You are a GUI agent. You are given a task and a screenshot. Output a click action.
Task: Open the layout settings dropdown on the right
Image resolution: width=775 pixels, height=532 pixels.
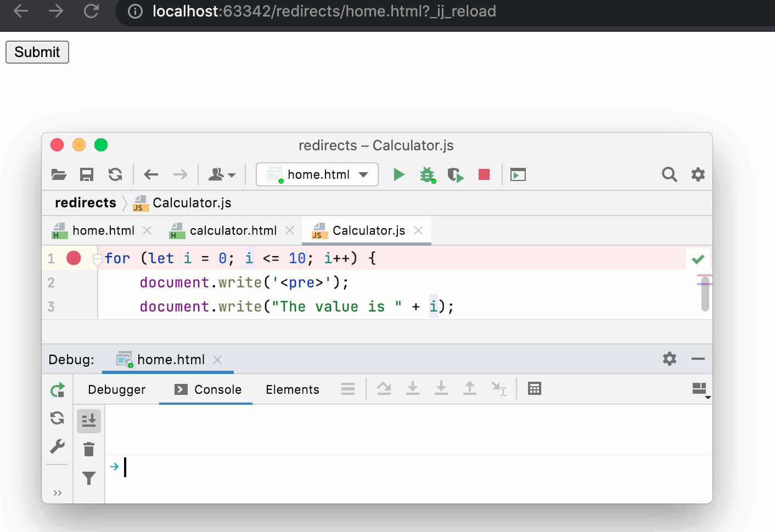[699, 389]
